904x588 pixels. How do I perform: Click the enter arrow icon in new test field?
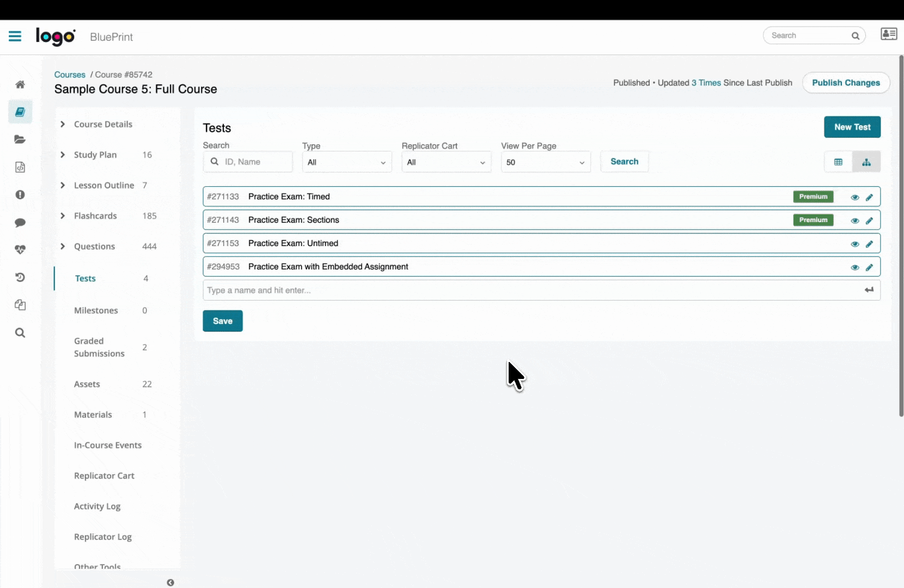[869, 290]
